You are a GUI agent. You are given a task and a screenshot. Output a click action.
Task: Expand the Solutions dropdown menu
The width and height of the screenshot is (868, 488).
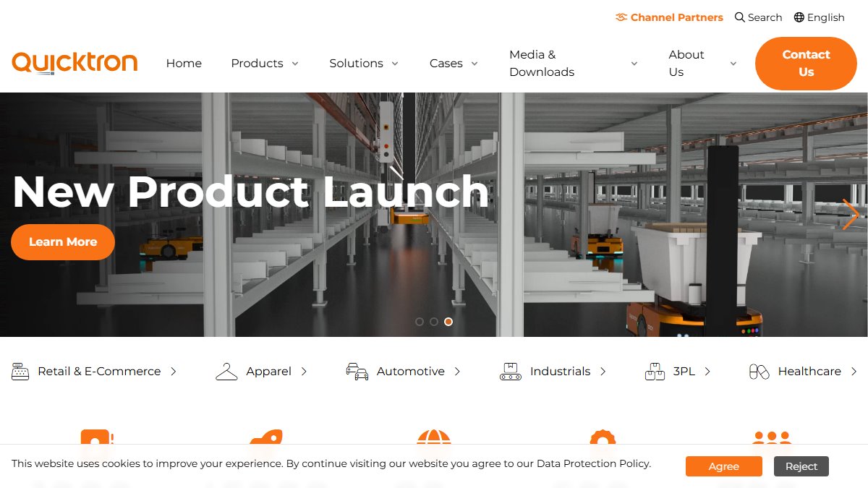(364, 64)
